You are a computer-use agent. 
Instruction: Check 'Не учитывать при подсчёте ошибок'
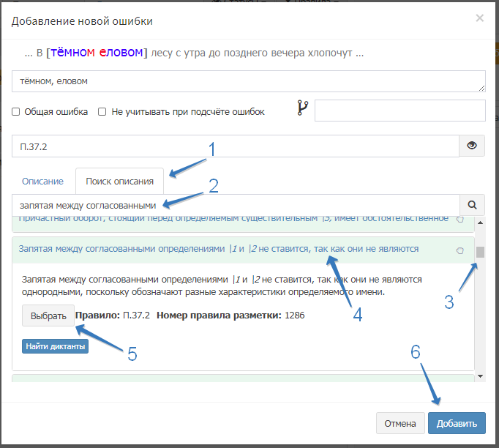(102, 112)
